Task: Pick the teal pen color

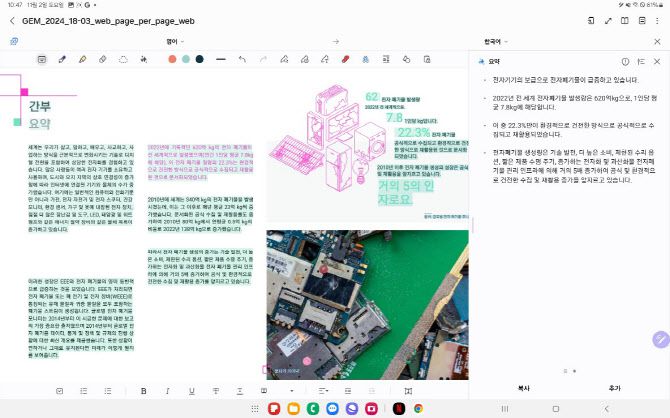Action: 186,59
